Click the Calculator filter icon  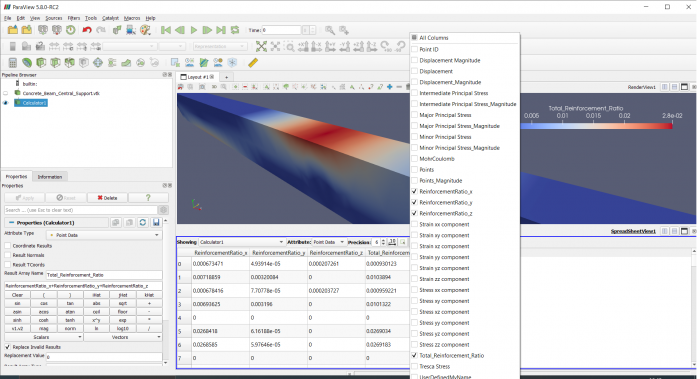coord(12,62)
